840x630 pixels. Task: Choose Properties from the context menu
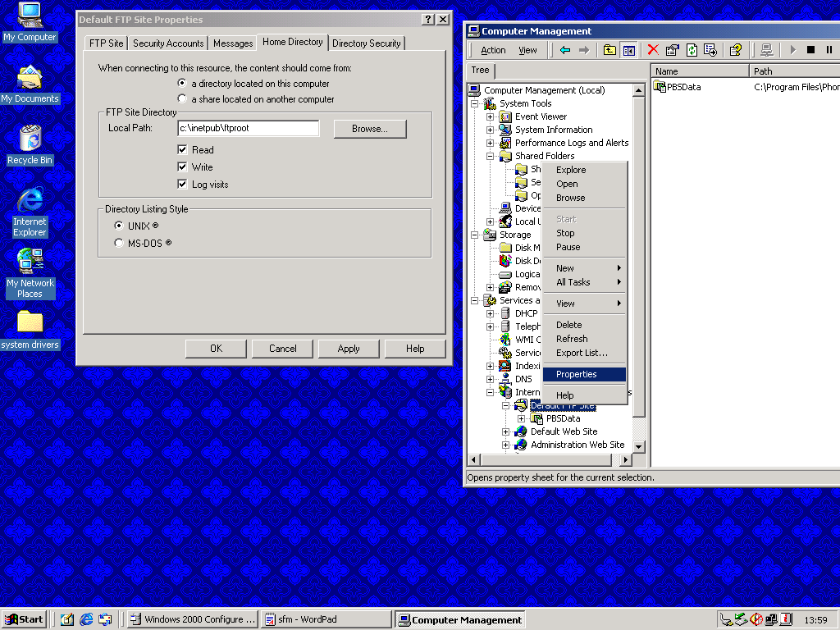[584, 374]
